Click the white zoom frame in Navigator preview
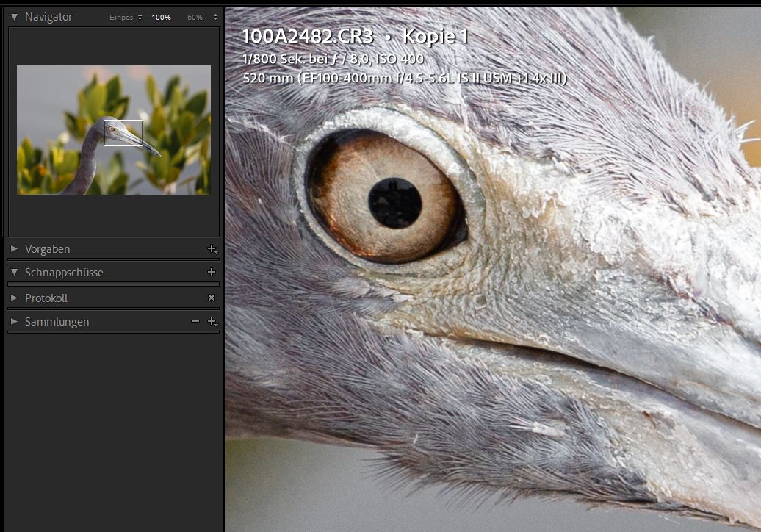Viewport: 761px width, 532px height. coord(123,133)
